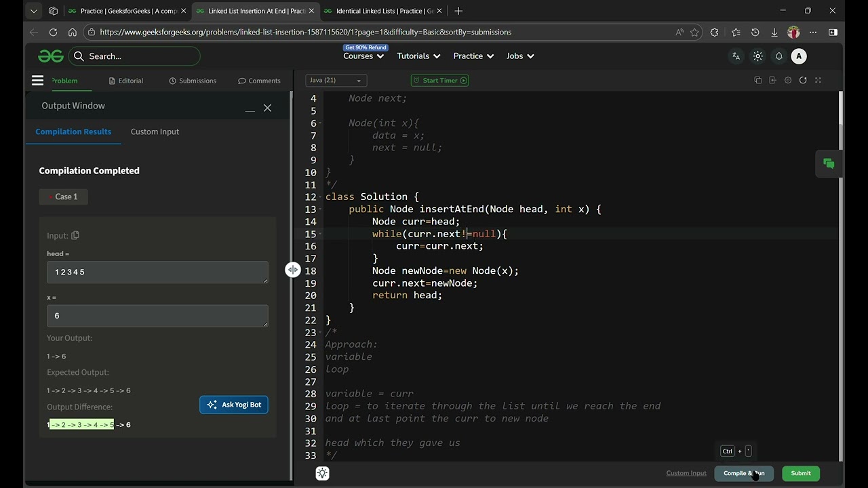868x488 pixels.
Task: Open the user profile avatar 'A'
Action: coord(799,56)
